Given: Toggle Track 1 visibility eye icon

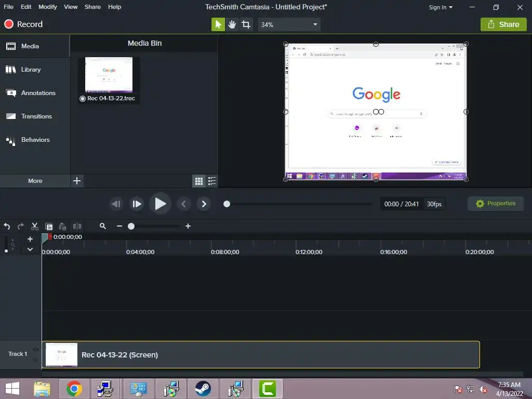Looking at the screenshot, I should coord(36,350).
